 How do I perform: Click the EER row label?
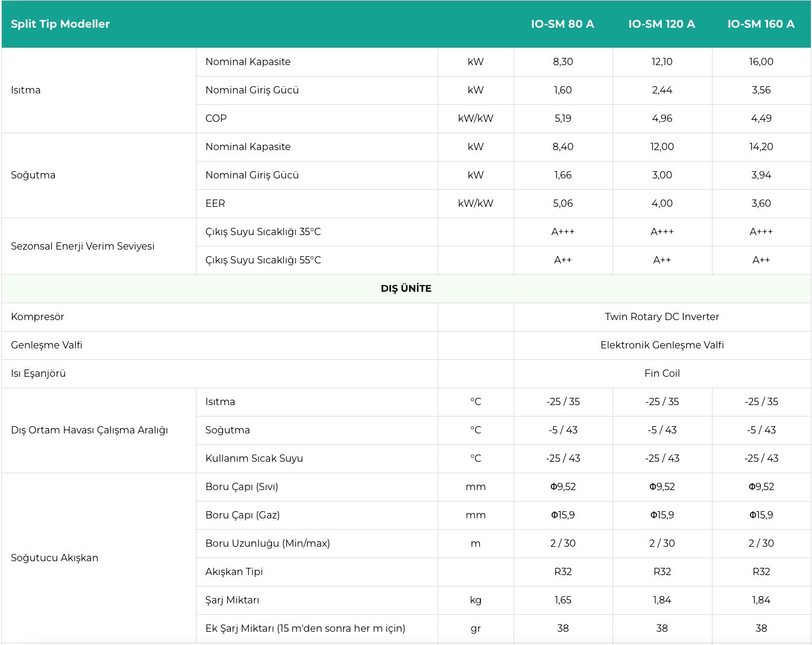point(215,204)
